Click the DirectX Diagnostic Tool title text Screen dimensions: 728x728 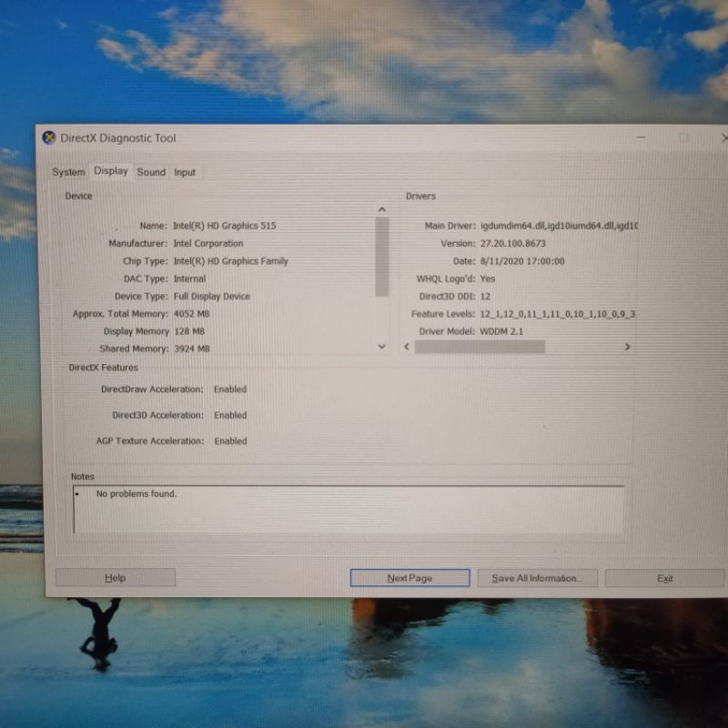point(118,138)
